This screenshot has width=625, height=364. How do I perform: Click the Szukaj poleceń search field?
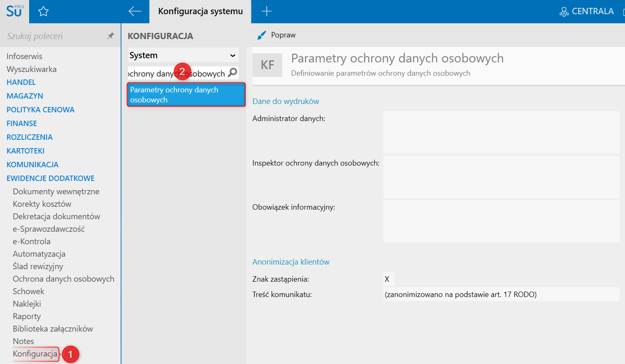[x=54, y=36]
